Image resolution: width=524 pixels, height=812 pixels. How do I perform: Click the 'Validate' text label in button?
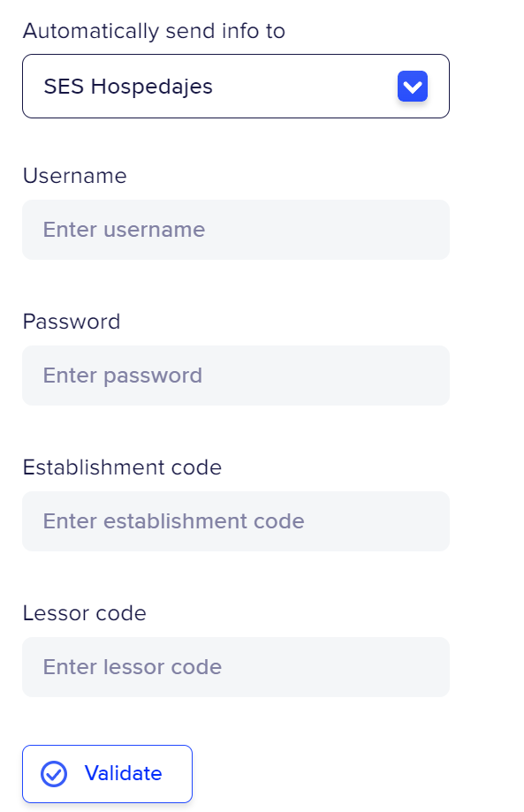pos(123,774)
